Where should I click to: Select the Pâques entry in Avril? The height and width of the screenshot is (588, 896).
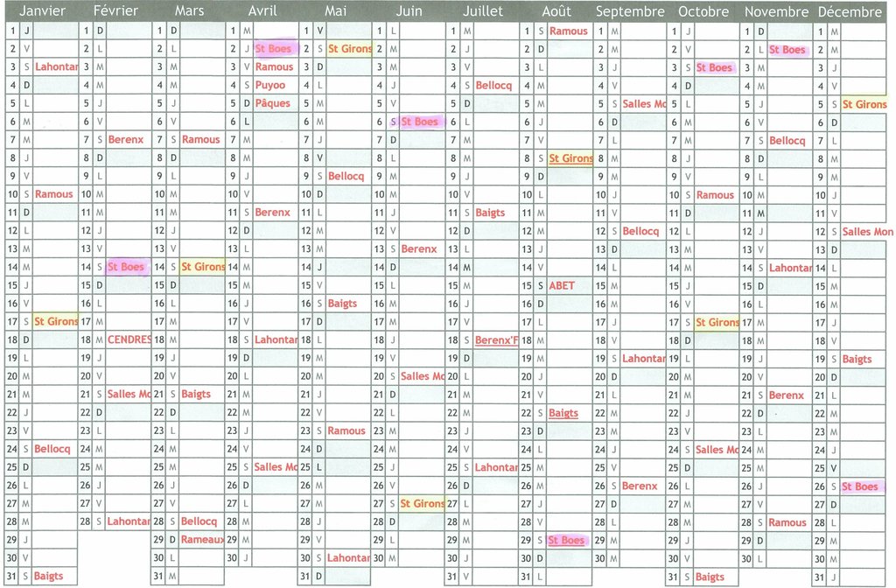272,103
